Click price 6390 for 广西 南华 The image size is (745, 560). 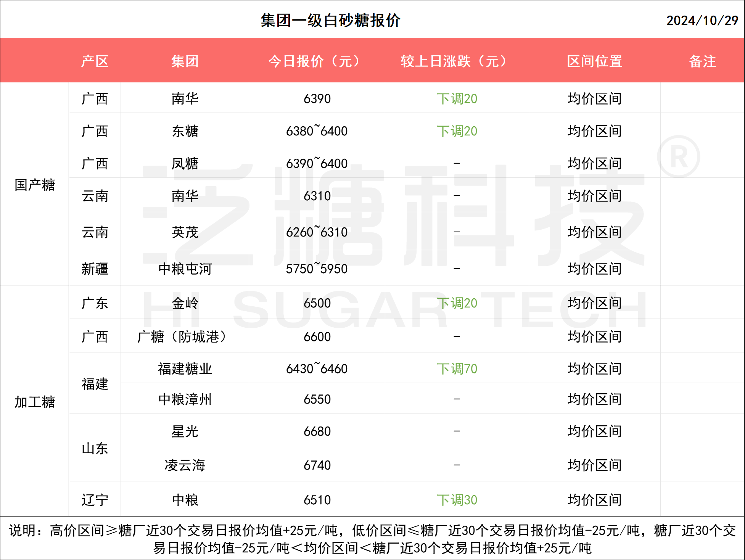tap(317, 99)
